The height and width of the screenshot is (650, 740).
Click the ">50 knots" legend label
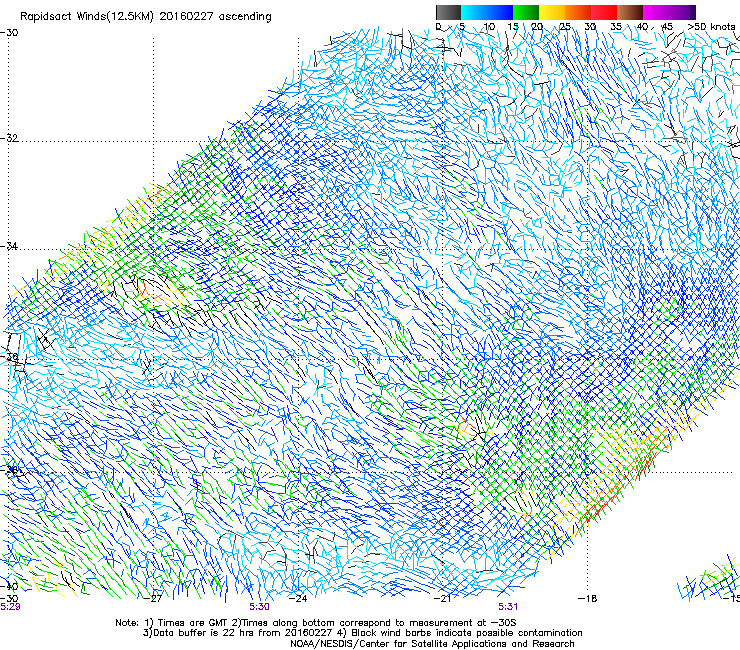711,26
